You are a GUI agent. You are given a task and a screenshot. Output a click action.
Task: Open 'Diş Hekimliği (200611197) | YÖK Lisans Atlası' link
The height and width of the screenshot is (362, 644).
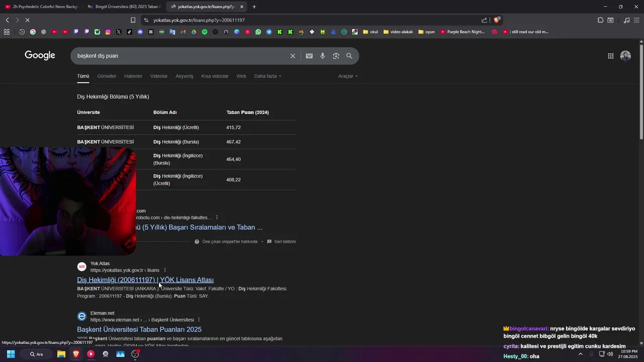point(145,280)
